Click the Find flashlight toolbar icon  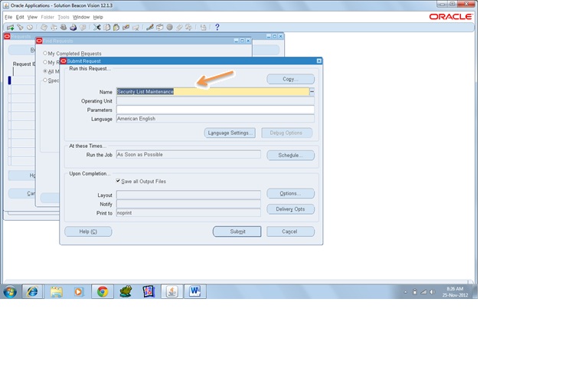pos(20,28)
